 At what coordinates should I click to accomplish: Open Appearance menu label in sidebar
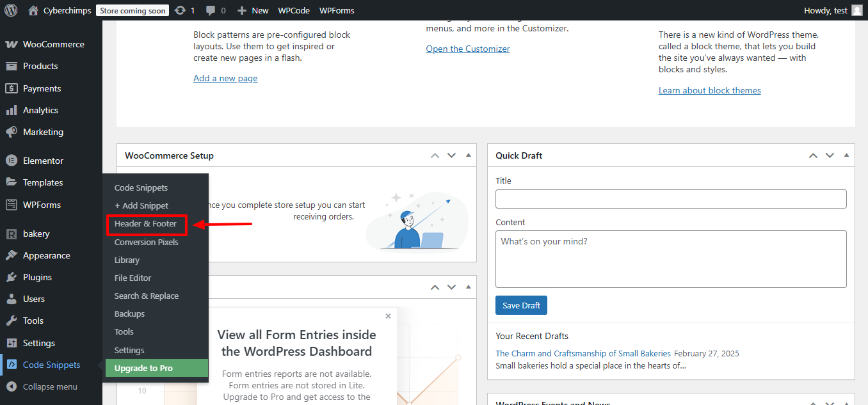(x=47, y=255)
